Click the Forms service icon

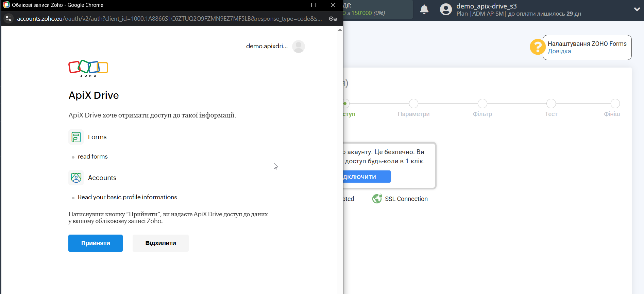tap(76, 137)
